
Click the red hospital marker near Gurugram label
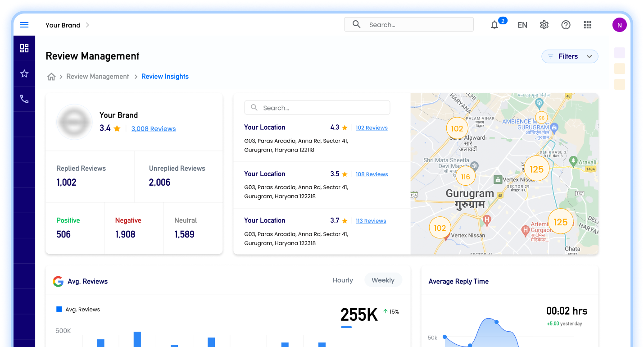[x=486, y=220]
